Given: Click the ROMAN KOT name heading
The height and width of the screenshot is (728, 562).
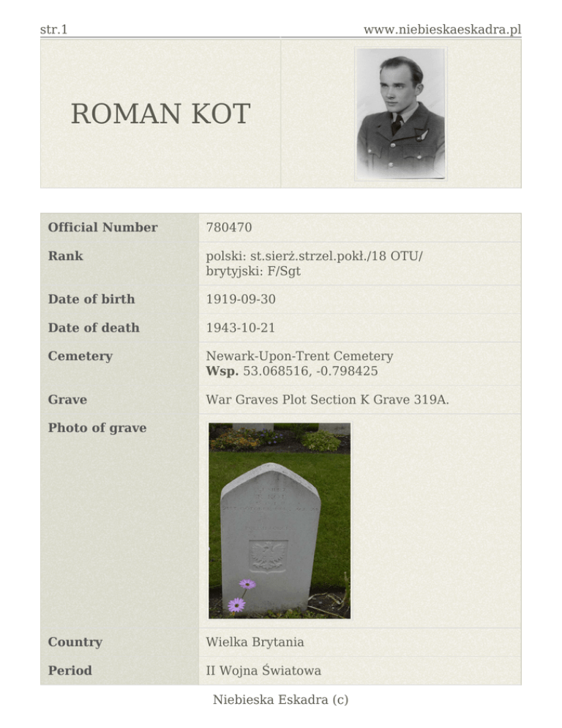Looking at the screenshot, I should pyautogui.click(x=160, y=114).
